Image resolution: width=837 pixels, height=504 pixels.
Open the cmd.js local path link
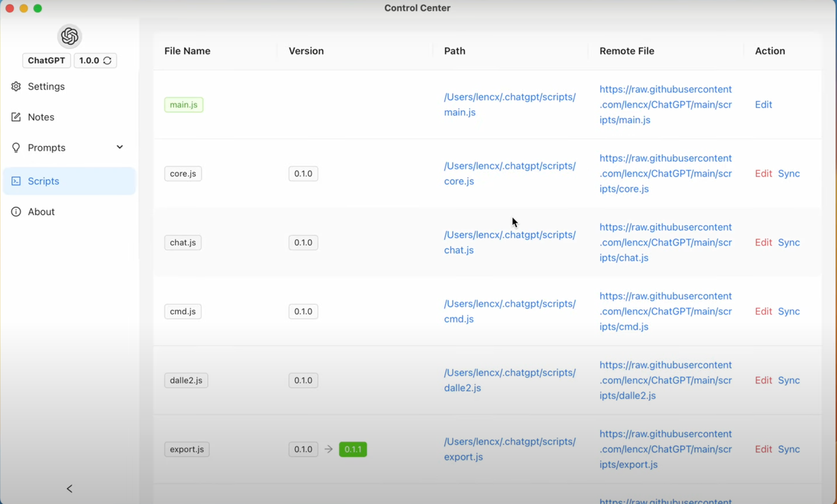click(x=509, y=311)
